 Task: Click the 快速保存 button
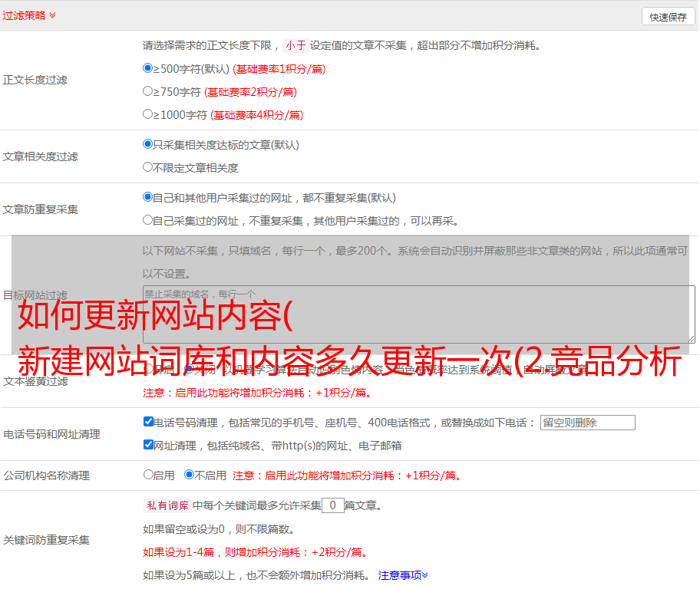coord(668,17)
